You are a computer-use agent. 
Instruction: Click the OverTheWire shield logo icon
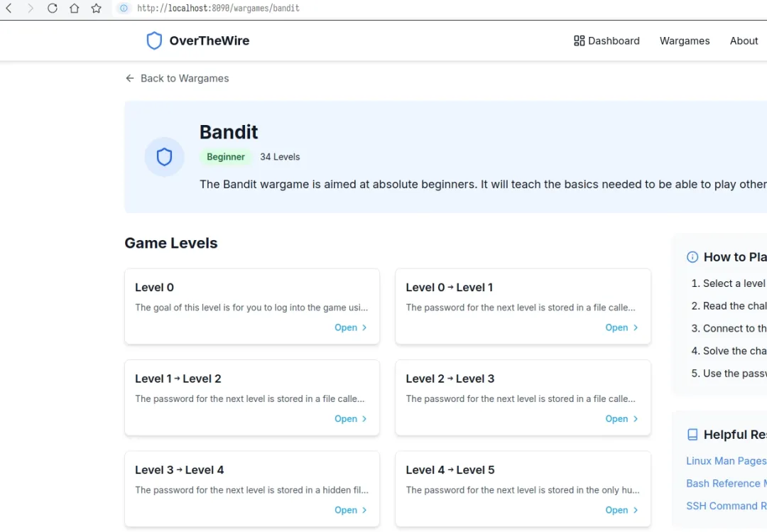click(x=154, y=40)
